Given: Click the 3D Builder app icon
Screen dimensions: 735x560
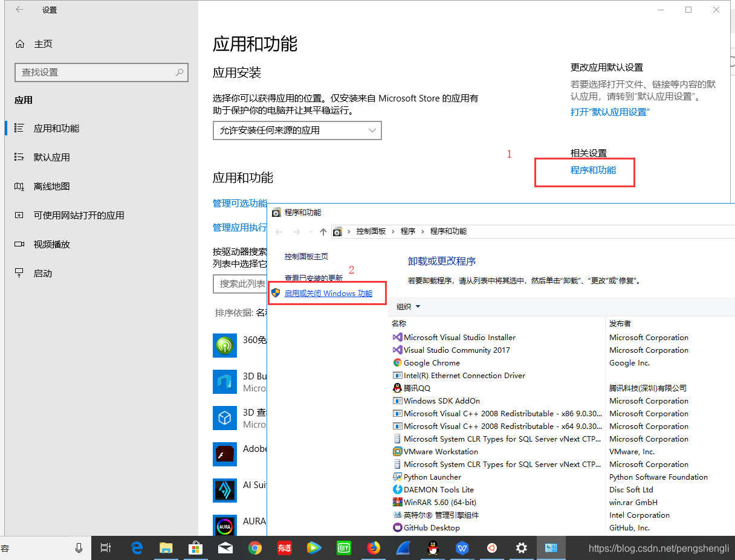Looking at the screenshot, I should click(x=225, y=382).
